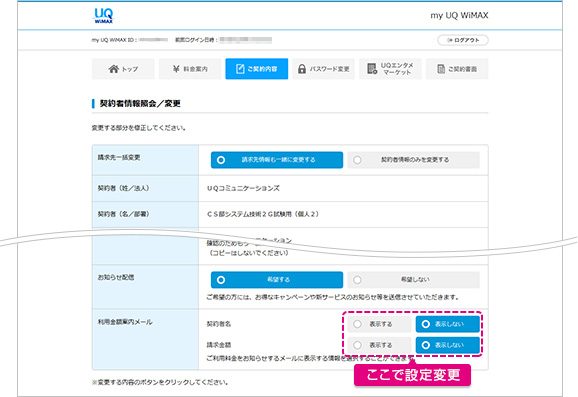This screenshot has height=397, width=578.
Task: Click the my UQ WiMAX header text
Action: pos(459,15)
